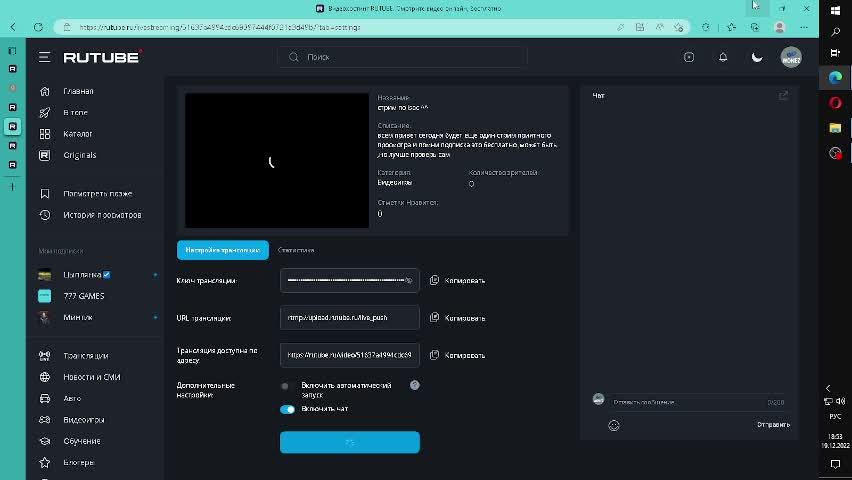Click the Видеоигры gamepad icon
Viewport: 852px width, 480px height.
click(x=45, y=420)
